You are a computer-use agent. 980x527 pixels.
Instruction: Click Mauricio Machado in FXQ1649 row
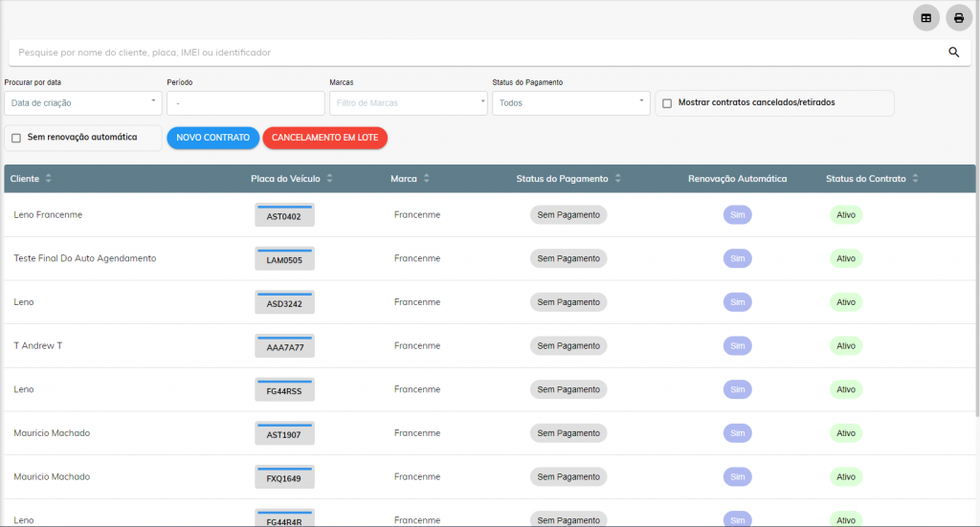pos(52,477)
